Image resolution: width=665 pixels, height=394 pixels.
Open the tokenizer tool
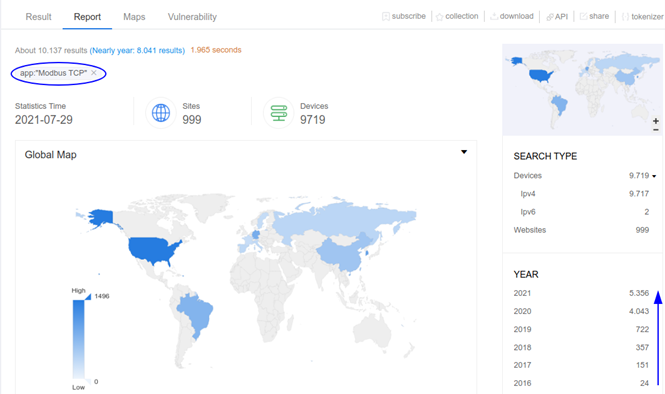[x=643, y=17]
